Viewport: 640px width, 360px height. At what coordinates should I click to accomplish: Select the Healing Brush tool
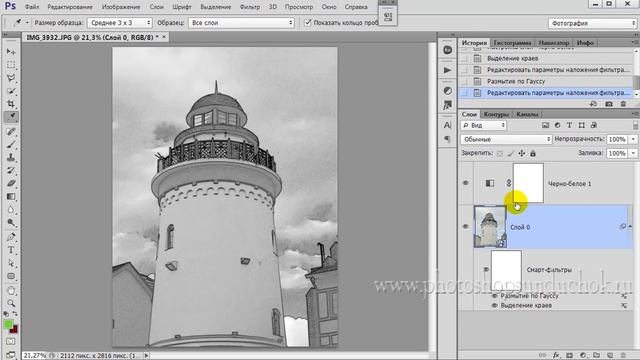click(x=11, y=131)
